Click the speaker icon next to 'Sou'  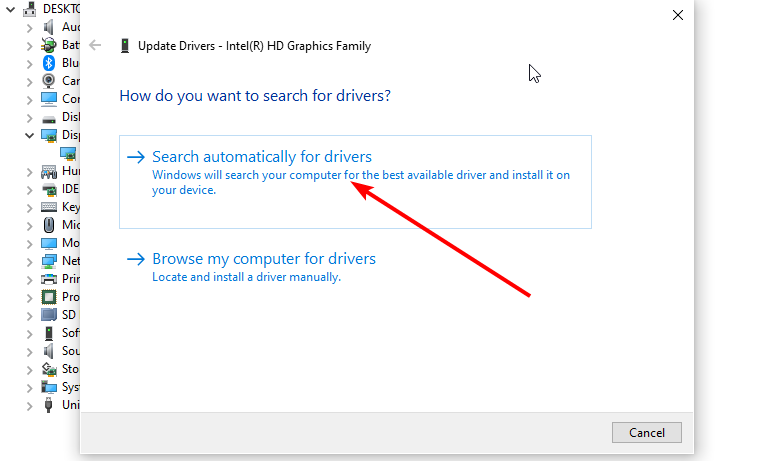coord(48,351)
